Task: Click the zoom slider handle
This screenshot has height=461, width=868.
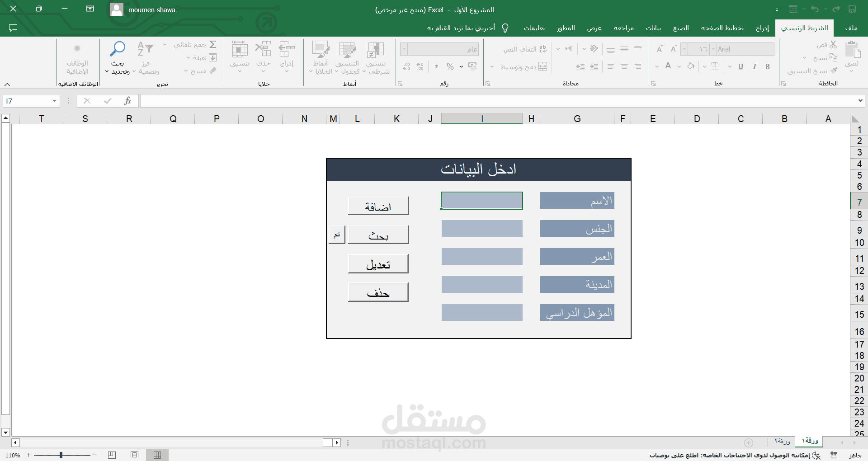Action: pos(61,455)
